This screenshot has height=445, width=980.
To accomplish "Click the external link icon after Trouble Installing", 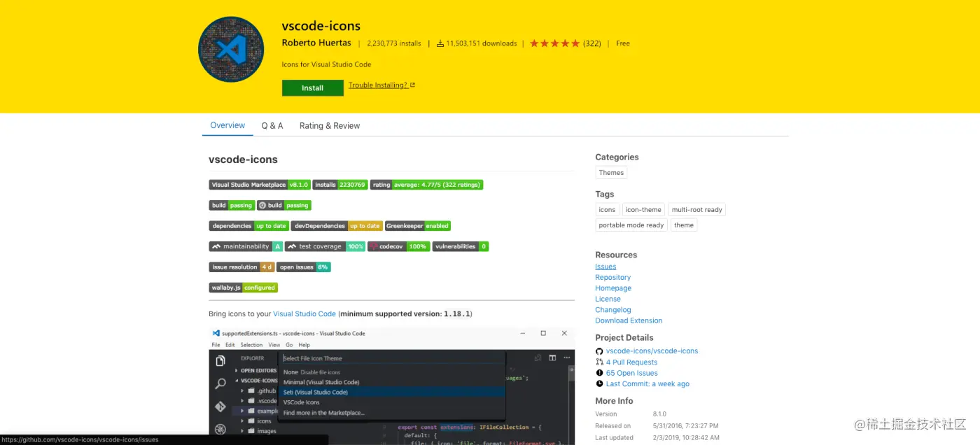I will [412, 85].
